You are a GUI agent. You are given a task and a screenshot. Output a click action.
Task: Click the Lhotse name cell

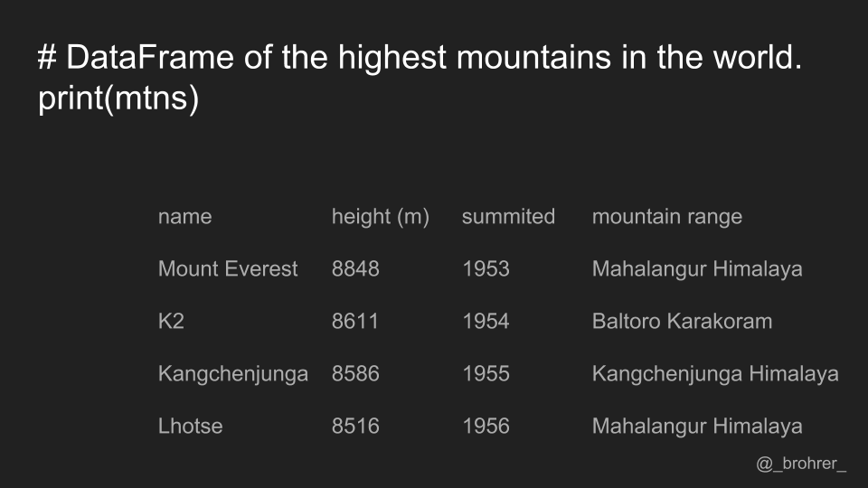click(190, 427)
